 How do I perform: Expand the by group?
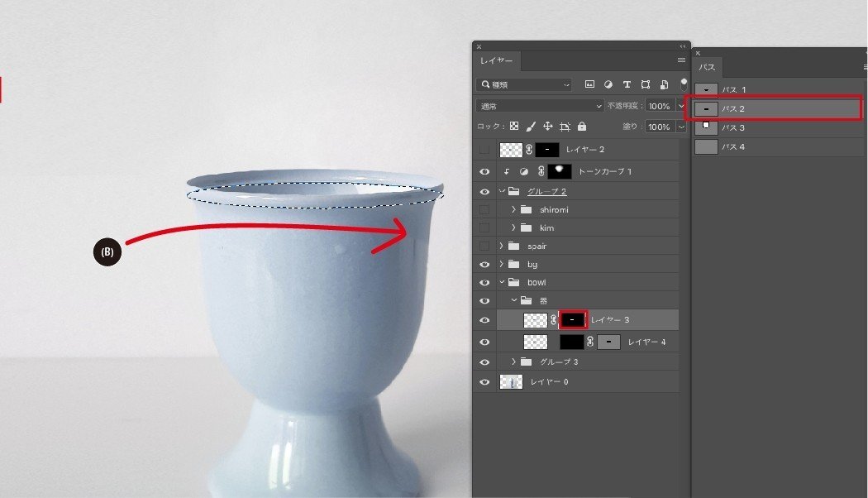click(x=501, y=264)
